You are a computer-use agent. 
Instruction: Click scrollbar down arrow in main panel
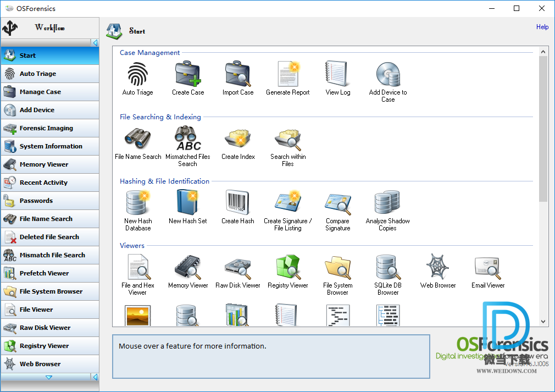point(543,322)
